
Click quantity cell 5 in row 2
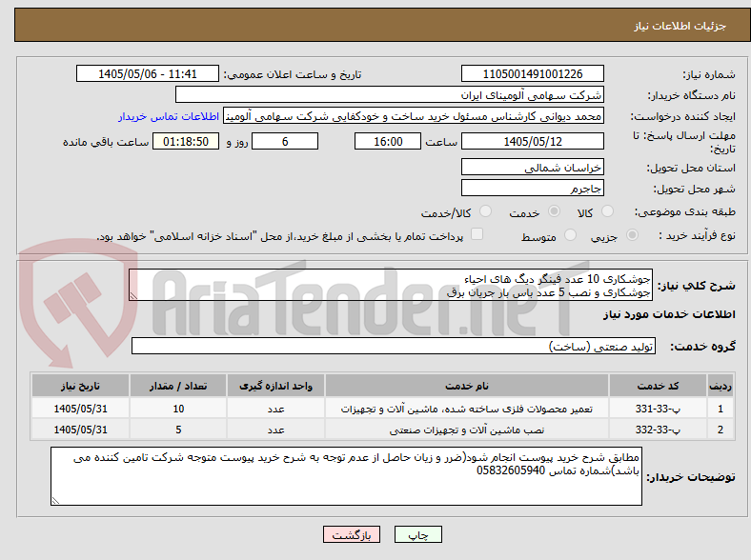click(x=178, y=430)
